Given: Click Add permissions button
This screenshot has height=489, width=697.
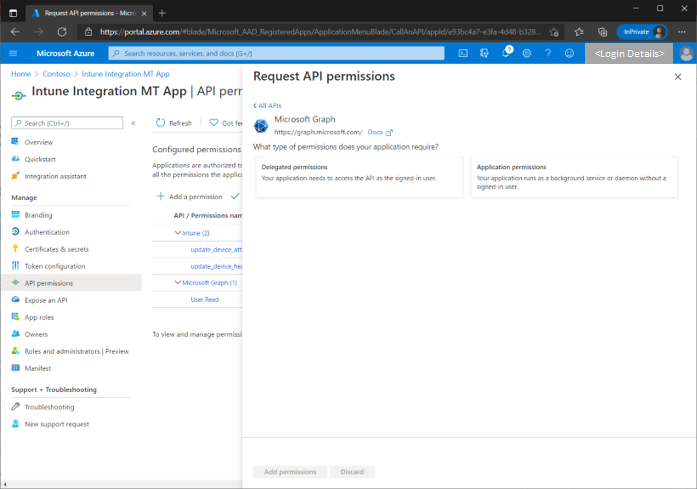Looking at the screenshot, I should pos(290,472).
